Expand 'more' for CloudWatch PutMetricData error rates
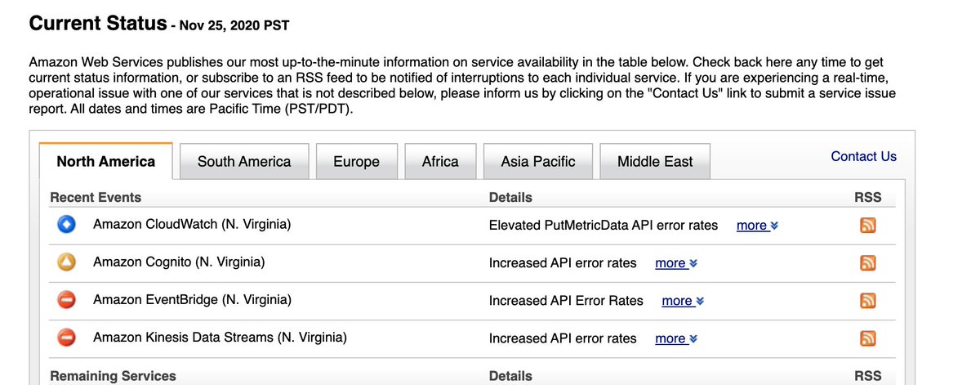 [757, 225]
